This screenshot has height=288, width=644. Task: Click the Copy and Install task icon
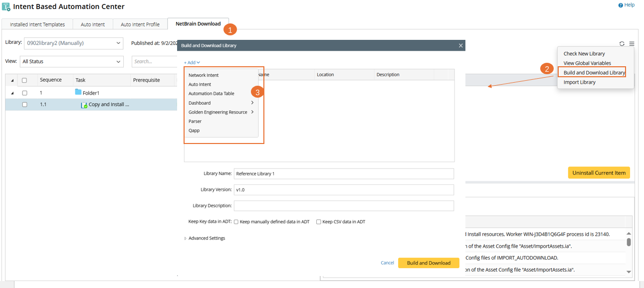click(x=84, y=105)
